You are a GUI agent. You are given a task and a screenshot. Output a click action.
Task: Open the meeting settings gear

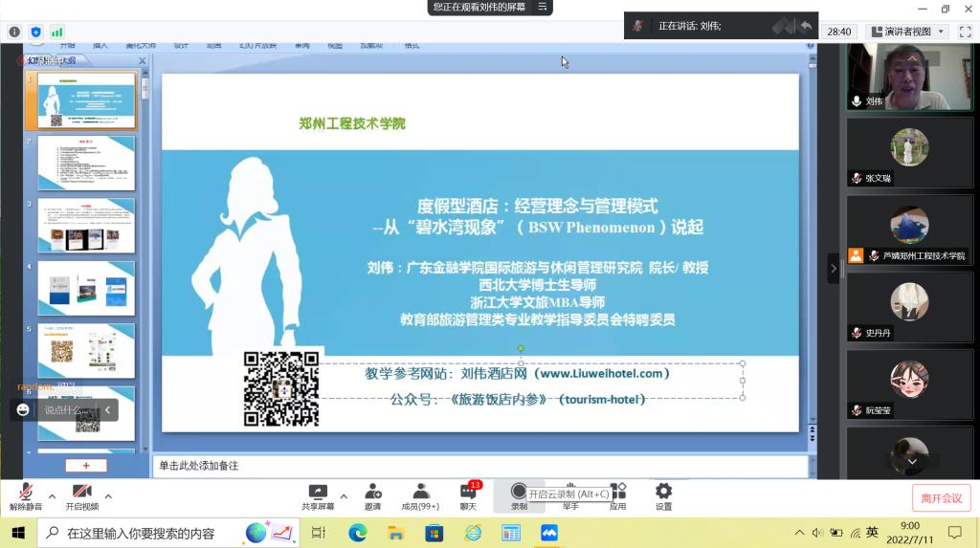(x=663, y=492)
